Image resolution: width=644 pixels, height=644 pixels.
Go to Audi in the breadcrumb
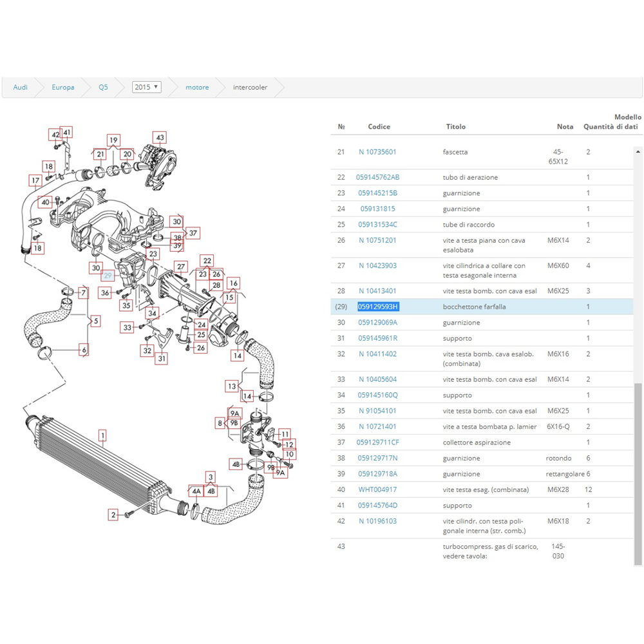pyautogui.click(x=20, y=87)
